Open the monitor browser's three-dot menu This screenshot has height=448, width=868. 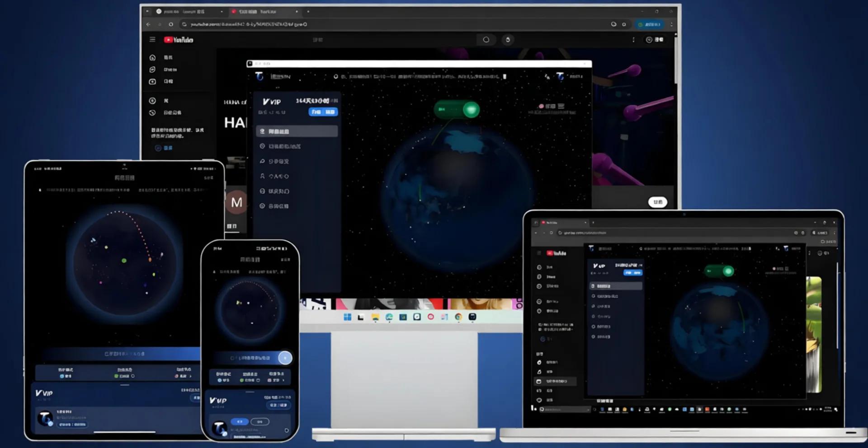coord(671,24)
